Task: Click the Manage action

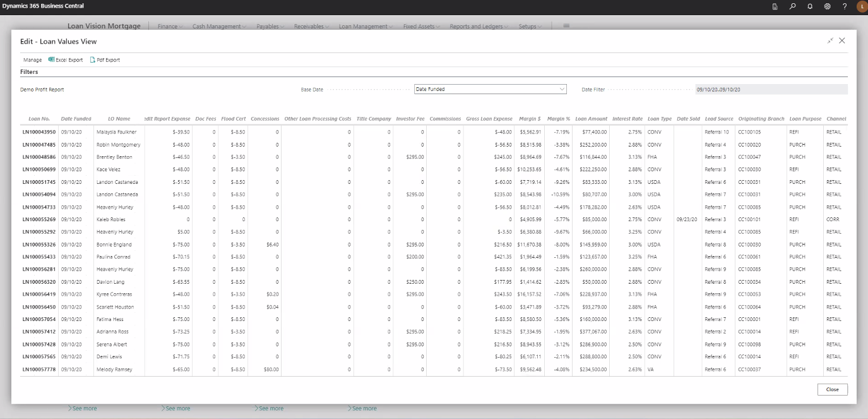Action: point(30,59)
